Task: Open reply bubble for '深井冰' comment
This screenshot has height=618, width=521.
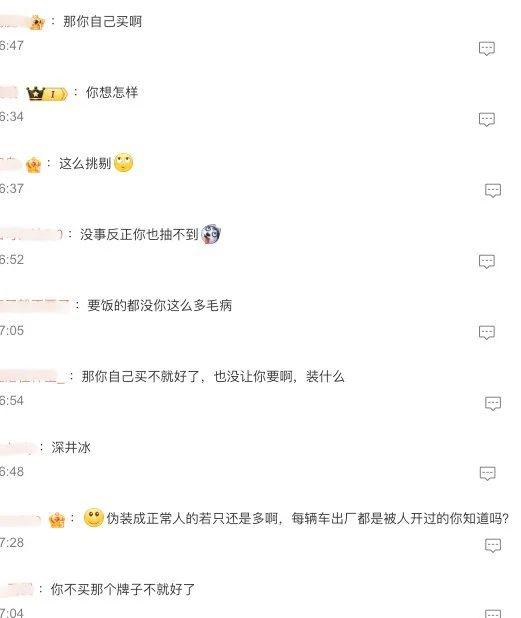Action: coord(487,473)
